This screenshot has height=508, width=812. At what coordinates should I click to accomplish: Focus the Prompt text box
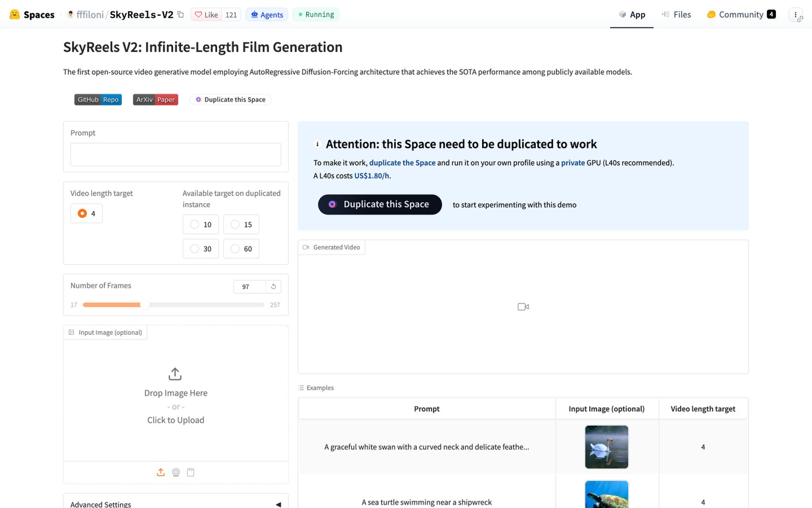coord(176,154)
